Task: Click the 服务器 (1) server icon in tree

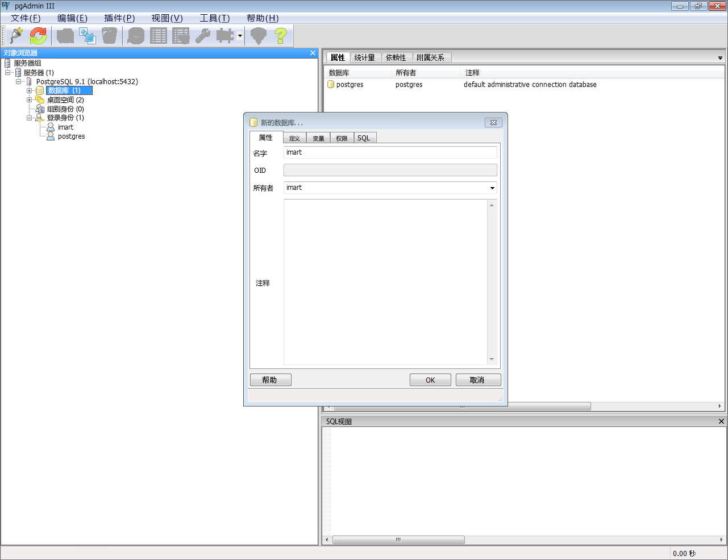Action: (18, 72)
